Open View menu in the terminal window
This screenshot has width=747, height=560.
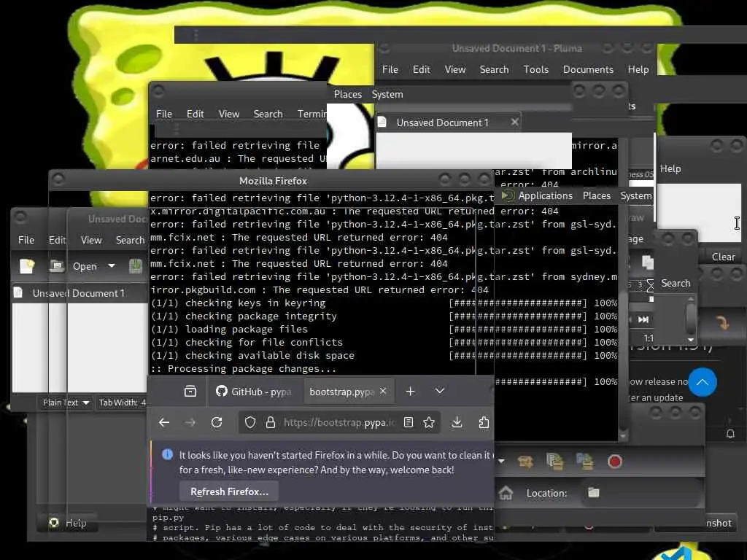(x=228, y=114)
